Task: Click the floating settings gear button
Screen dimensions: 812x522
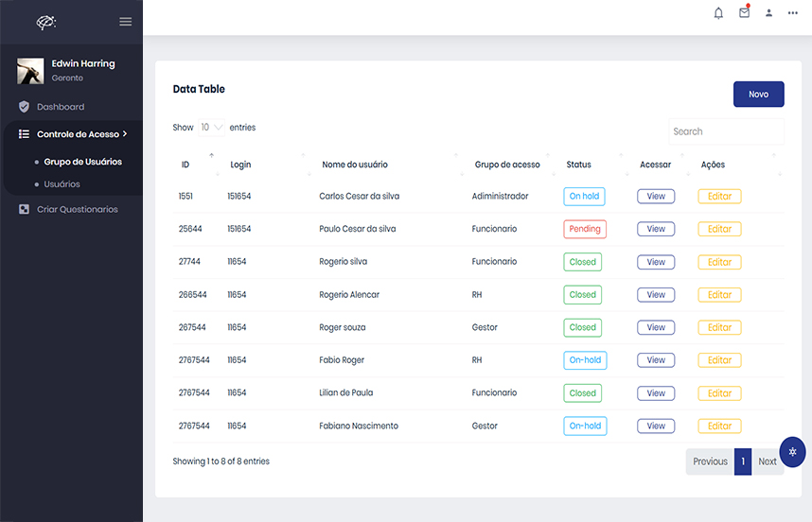Action: pos(792,451)
